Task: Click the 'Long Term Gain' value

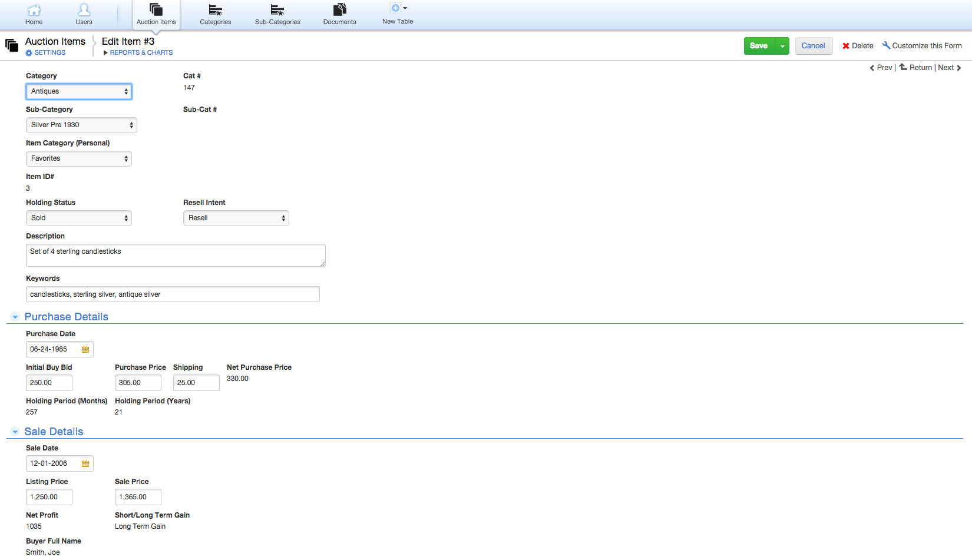Action: (x=140, y=526)
